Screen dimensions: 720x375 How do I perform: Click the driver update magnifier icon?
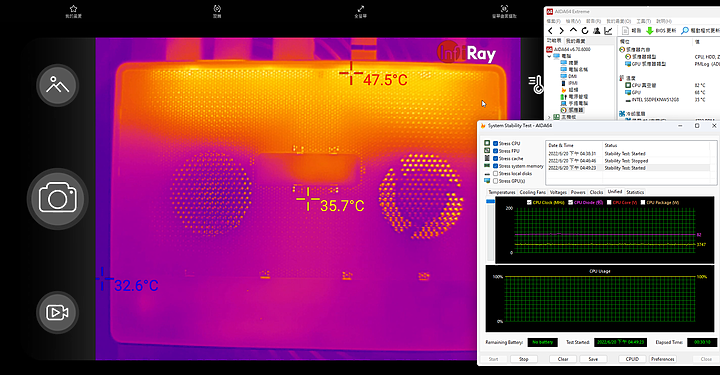click(x=685, y=31)
